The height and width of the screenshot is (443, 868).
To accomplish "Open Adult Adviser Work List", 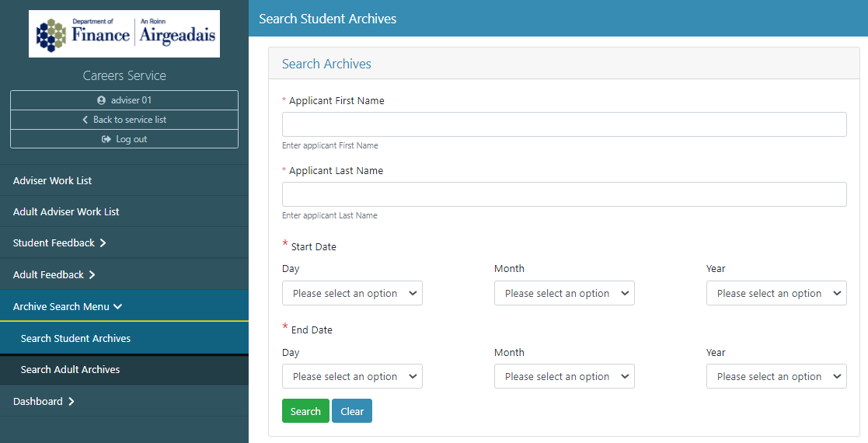I will coord(124,211).
